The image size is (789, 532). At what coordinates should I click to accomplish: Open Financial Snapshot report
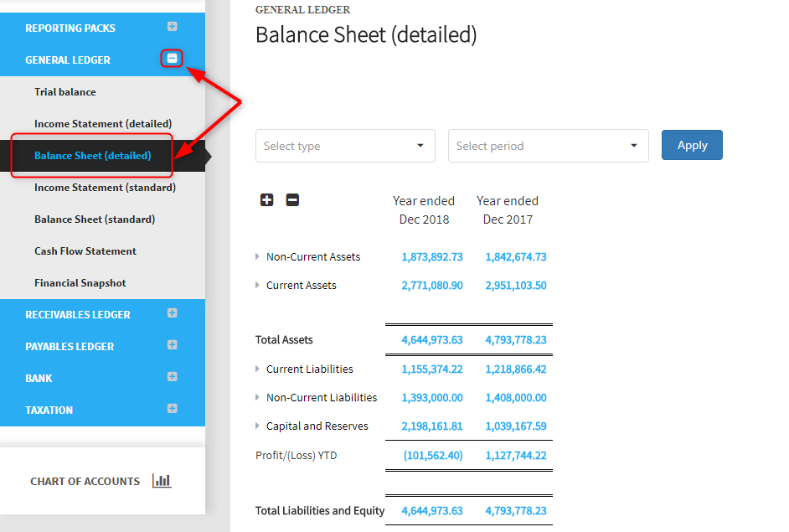pyautogui.click(x=80, y=283)
